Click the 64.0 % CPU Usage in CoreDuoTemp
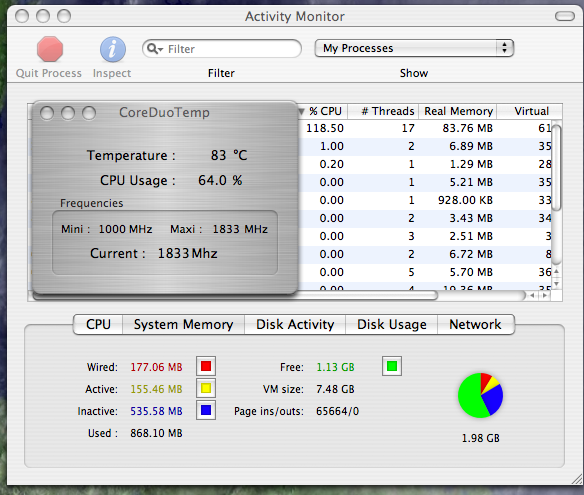The width and height of the screenshot is (584, 495). 220,180
